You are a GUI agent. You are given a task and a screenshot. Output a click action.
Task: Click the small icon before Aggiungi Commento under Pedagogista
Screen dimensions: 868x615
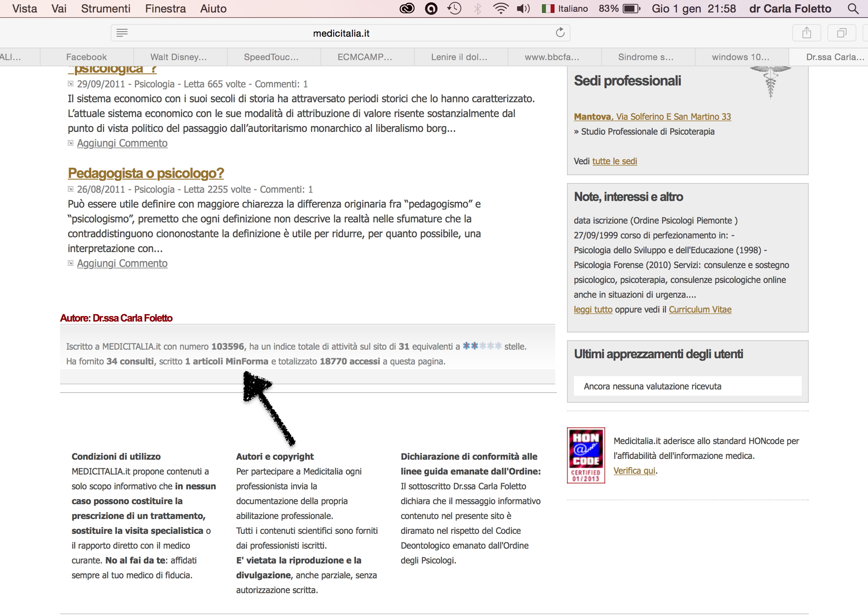[71, 263]
